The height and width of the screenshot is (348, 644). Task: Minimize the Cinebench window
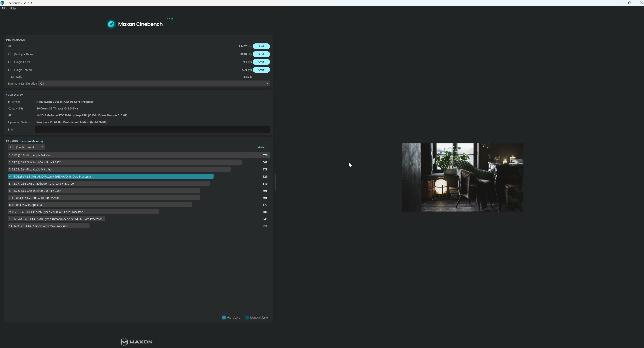pos(618,3)
